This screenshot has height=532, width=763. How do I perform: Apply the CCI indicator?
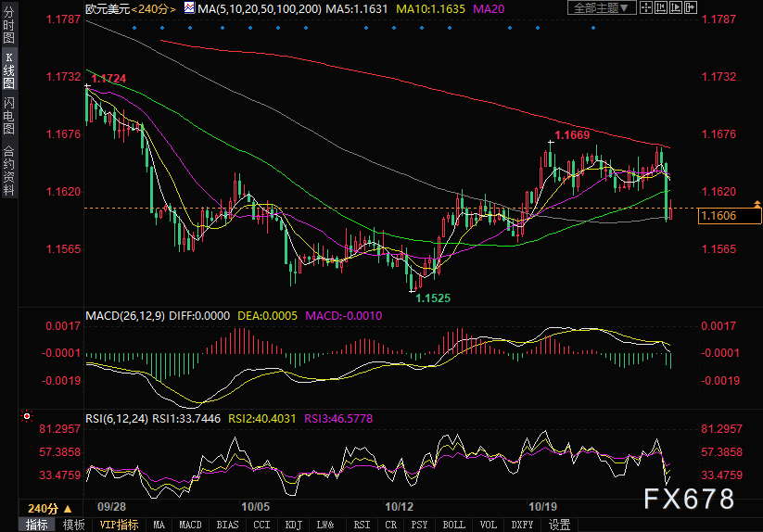click(x=261, y=525)
